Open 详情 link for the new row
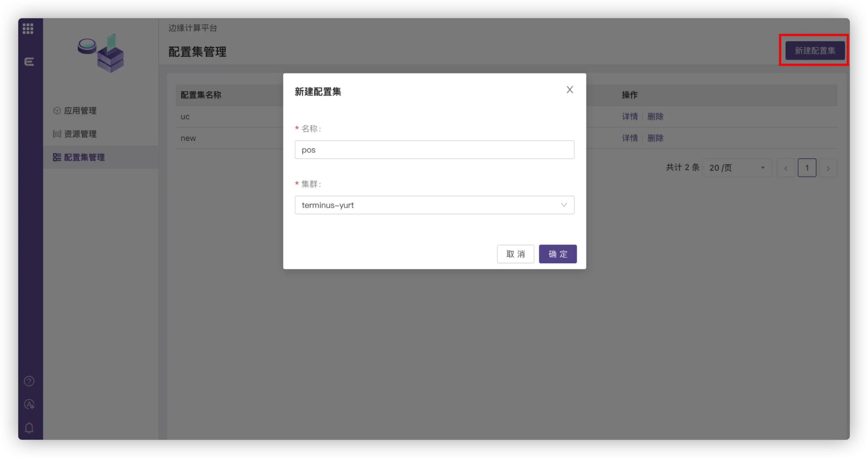 [630, 138]
